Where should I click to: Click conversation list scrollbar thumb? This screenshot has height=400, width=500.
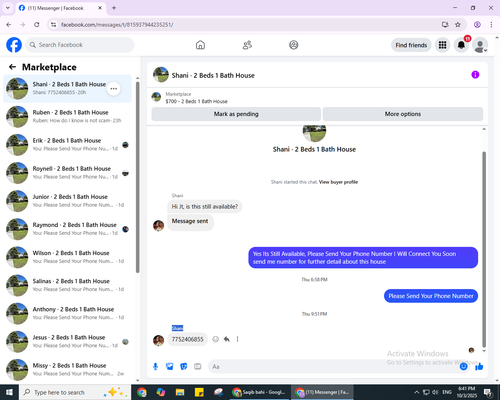pos(137,177)
